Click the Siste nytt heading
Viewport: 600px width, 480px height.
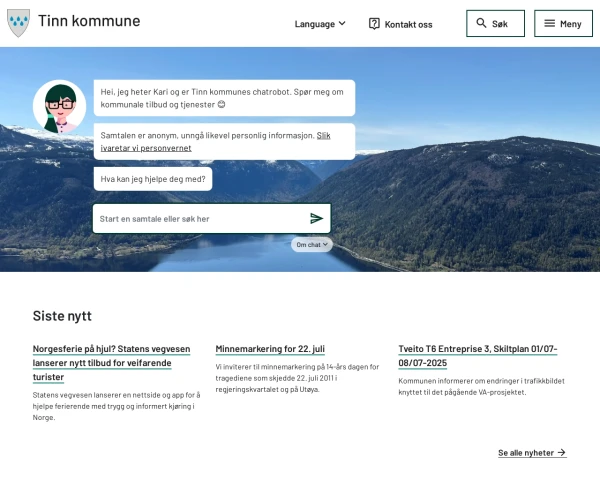pos(62,316)
